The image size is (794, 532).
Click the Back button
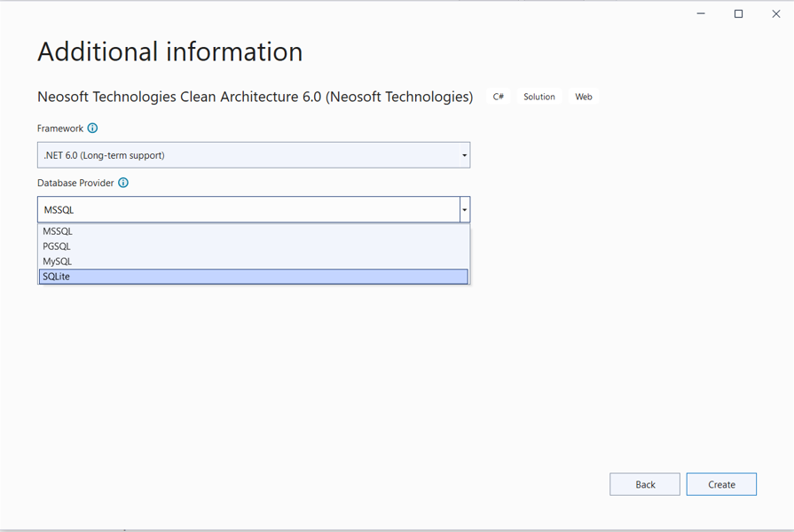pyautogui.click(x=645, y=484)
